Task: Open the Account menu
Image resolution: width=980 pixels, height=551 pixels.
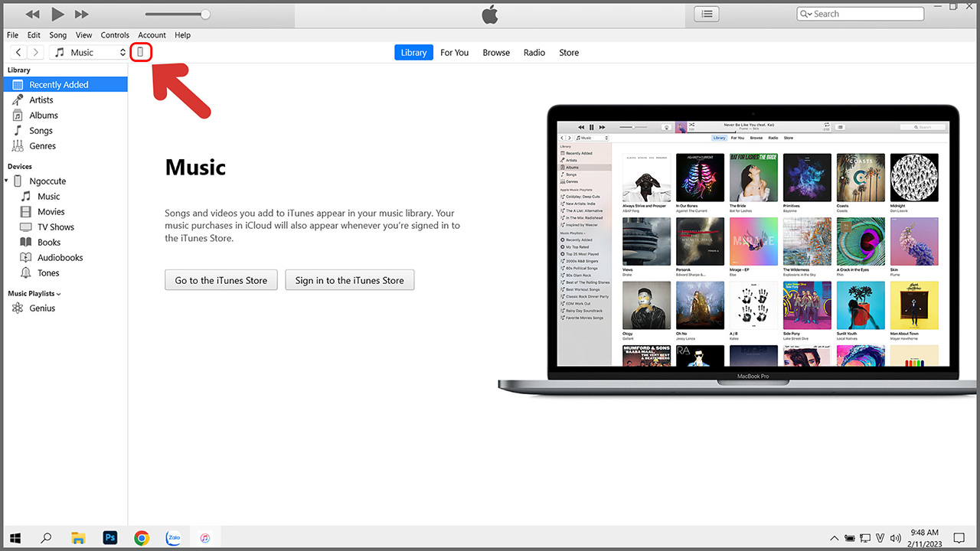Action: pyautogui.click(x=152, y=35)
